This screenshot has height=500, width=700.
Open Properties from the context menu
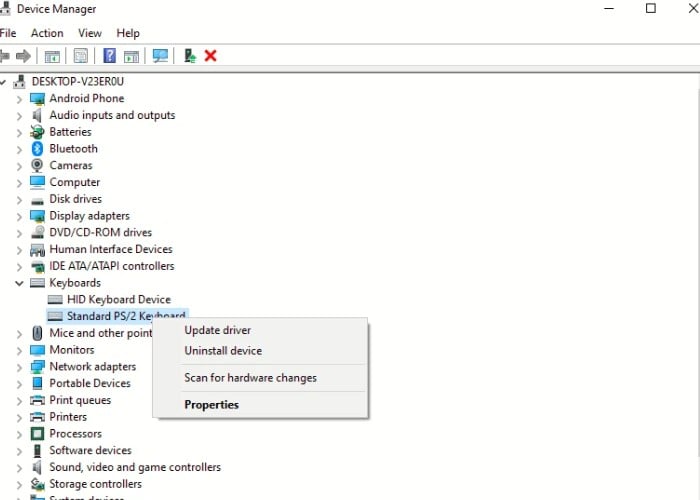pyautogui.click(x=211, y=405)
